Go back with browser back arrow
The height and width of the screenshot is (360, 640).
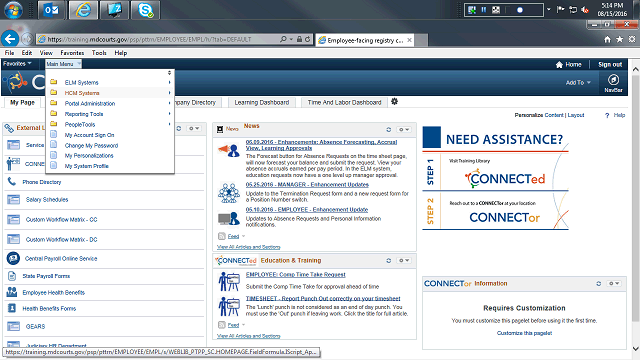[x=10, y=39]
